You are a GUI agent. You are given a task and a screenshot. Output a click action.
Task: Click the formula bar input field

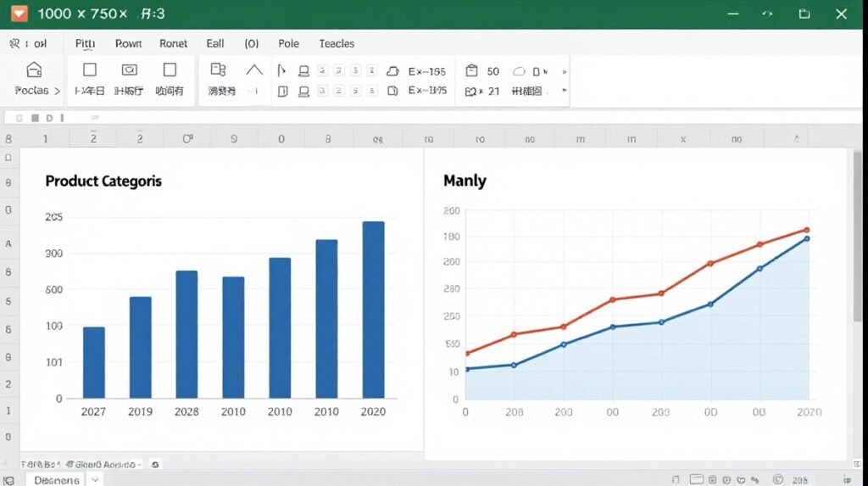coord(431,118)
